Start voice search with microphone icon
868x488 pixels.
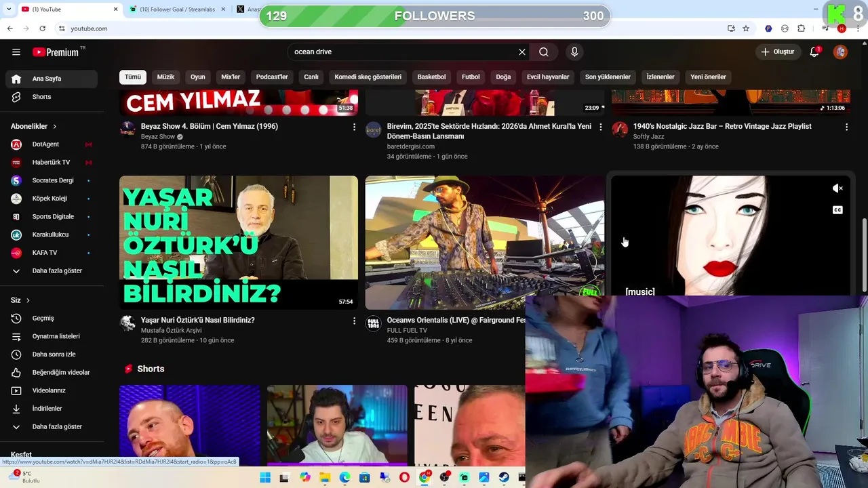574,52
